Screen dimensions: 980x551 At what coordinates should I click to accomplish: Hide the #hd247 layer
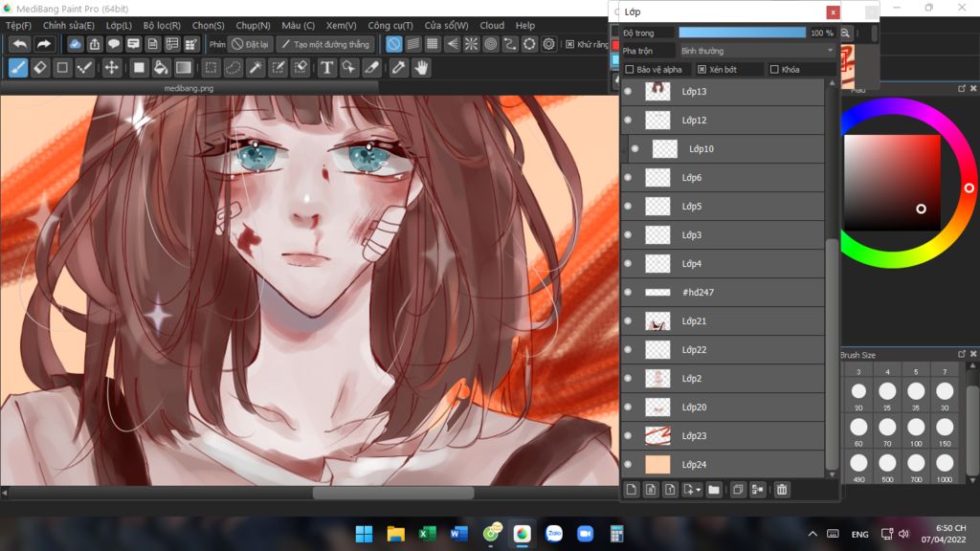click(628, 293)
